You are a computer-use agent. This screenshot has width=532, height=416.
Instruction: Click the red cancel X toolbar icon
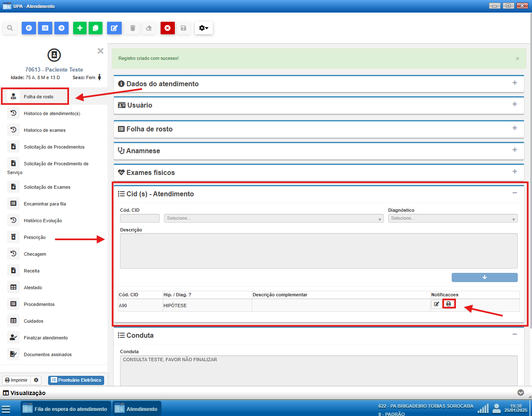point(167,28)
